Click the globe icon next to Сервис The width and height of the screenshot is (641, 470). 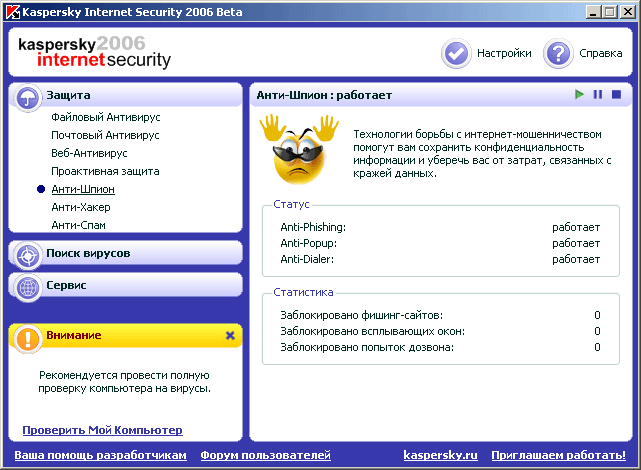point(27,288)
